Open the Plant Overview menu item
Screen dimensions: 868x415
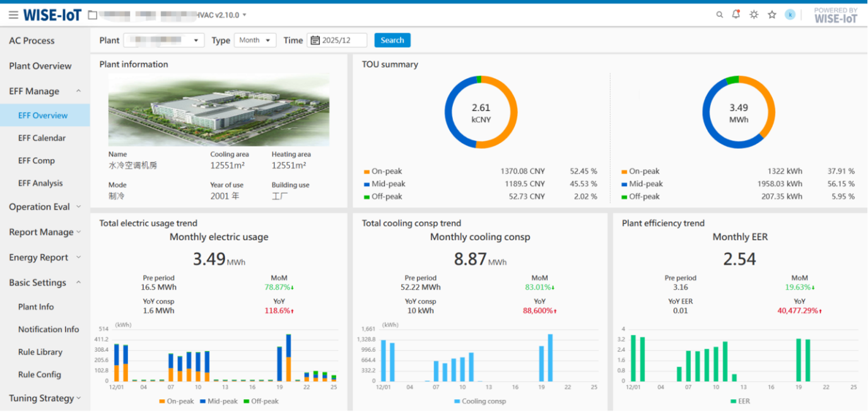[x=40, y=66]
